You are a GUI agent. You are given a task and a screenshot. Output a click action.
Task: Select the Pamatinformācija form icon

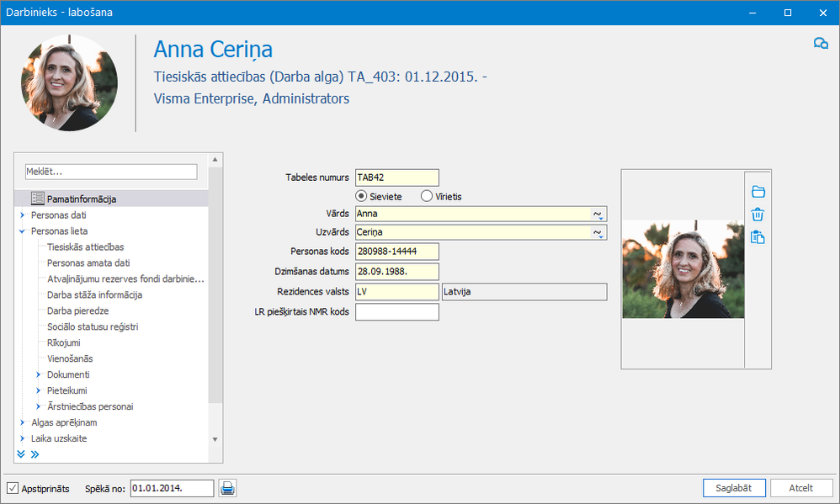[x=37, y=199]
